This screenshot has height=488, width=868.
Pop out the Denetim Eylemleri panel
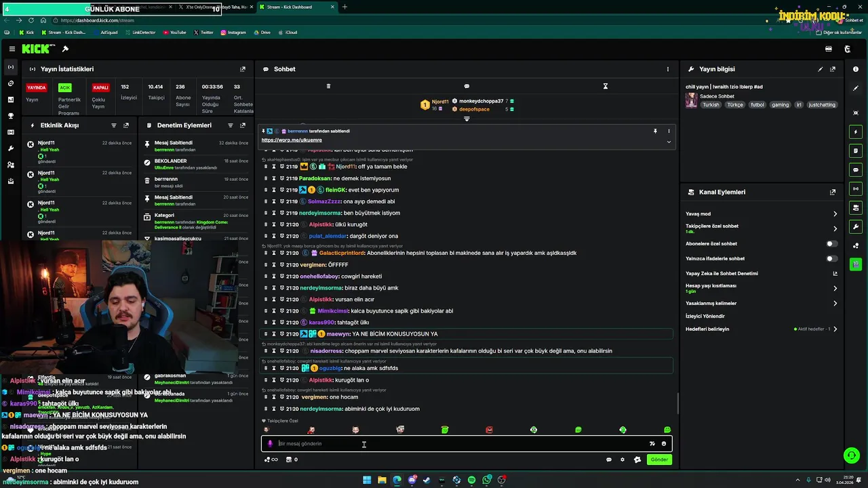(243, 125)
